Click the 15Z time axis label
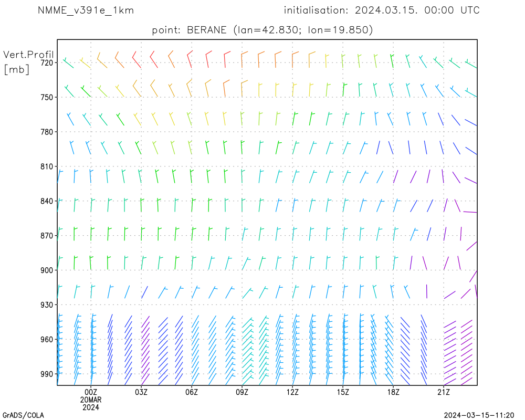This screenshot has width=525, height=420. (x=343, y=392)
